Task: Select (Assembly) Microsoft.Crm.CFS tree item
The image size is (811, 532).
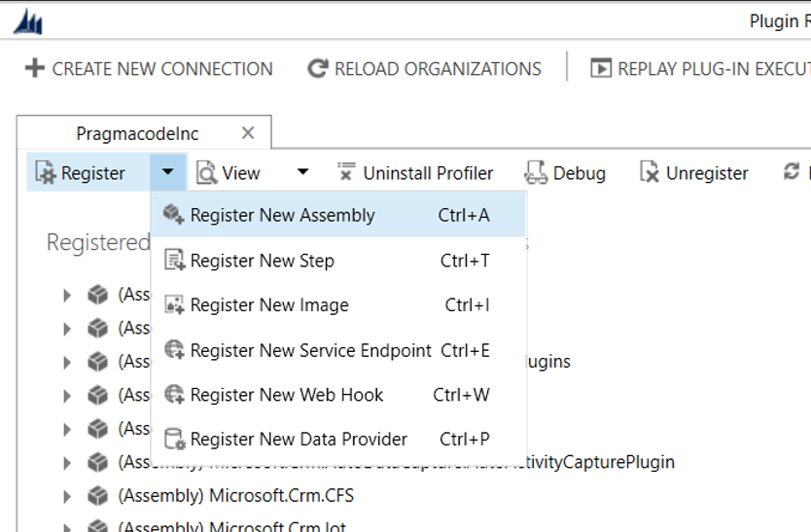Action: pyautogui.click(x=236, y=496)
